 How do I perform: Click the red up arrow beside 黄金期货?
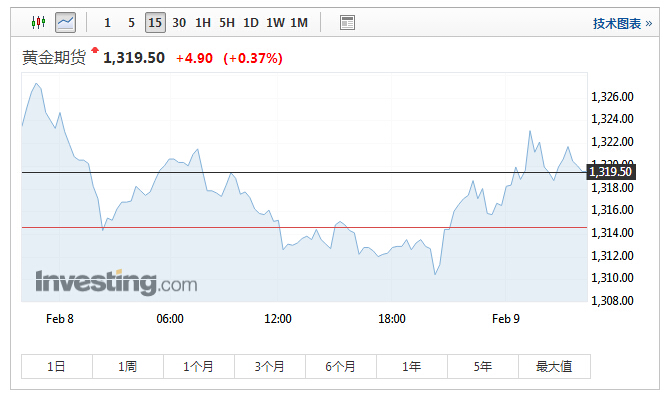tap(95, 50)
